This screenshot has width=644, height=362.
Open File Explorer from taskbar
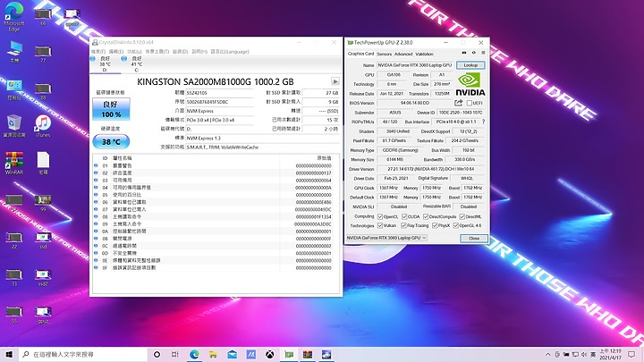pos(213,354)
